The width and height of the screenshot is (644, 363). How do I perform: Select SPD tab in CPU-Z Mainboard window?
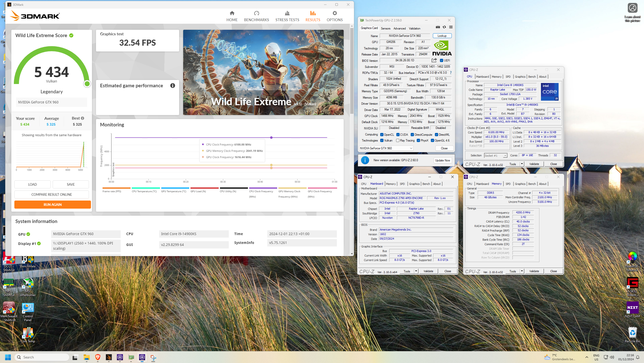[402, 184]
